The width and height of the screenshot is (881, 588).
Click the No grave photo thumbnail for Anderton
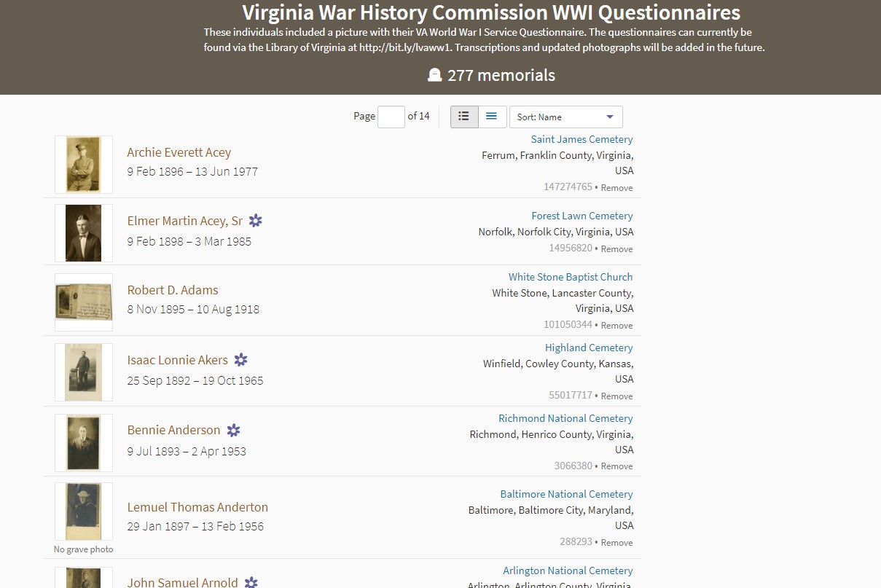tap(83, 511)
